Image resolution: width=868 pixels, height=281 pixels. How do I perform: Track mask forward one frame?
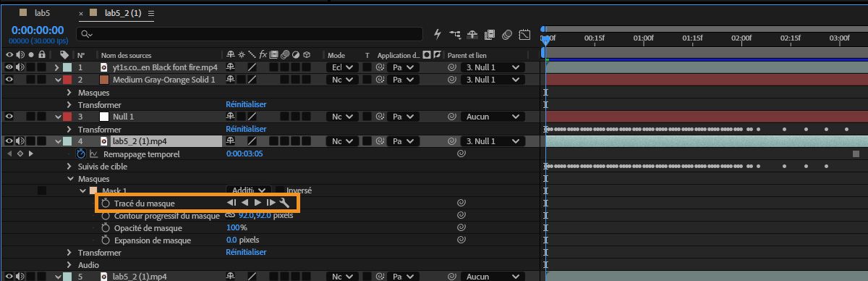271,203
